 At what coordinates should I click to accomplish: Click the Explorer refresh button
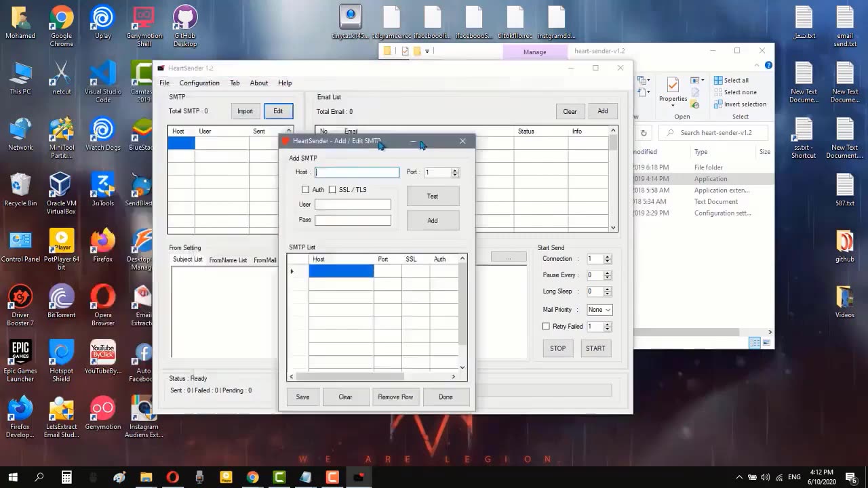pos(644,133)
